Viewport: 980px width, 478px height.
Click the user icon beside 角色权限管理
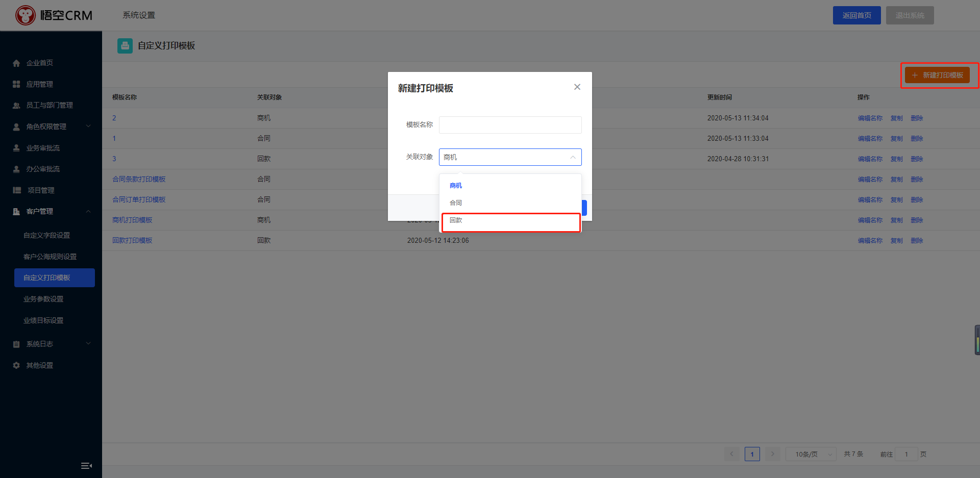tap(16, 127)
